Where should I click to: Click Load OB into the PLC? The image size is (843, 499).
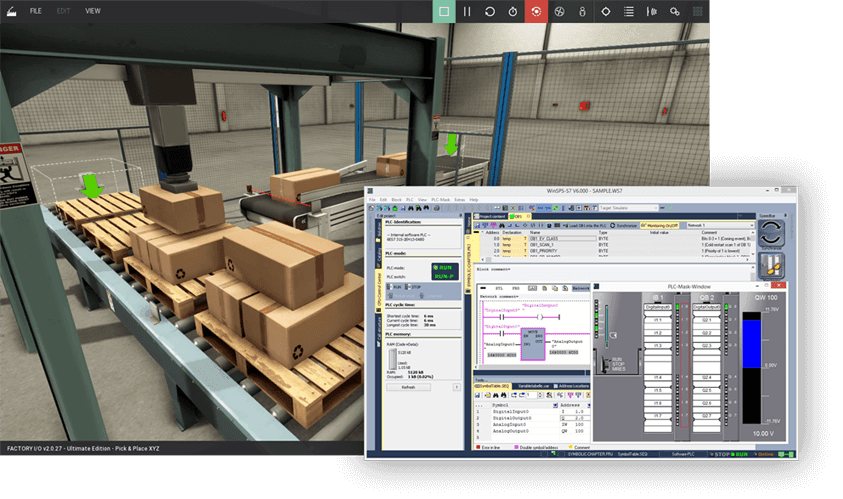point(585,225)
